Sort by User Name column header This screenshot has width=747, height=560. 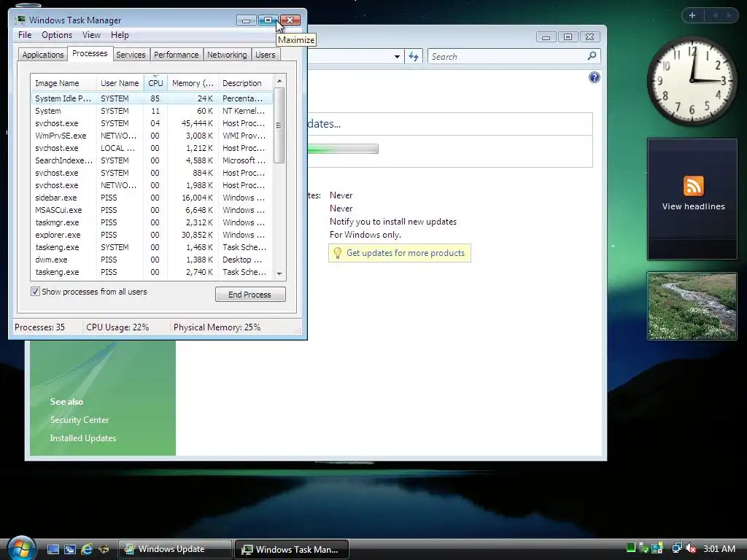(x=120, y=83)
